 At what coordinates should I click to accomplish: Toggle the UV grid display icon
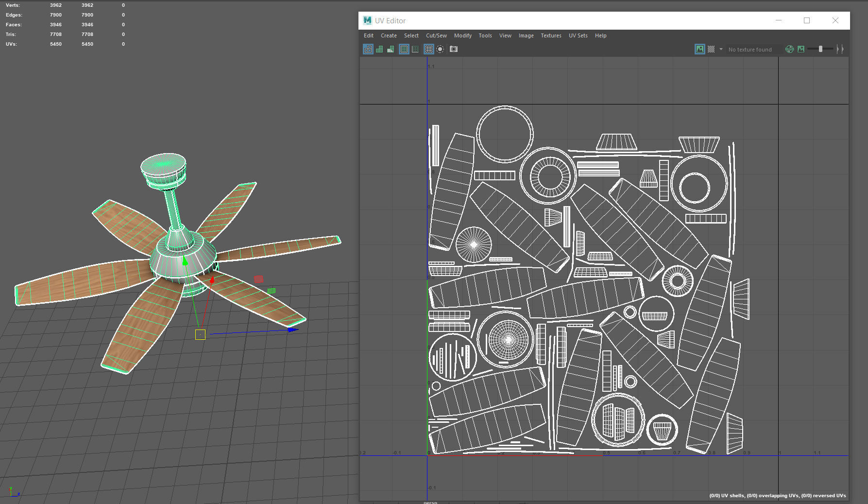429,49
